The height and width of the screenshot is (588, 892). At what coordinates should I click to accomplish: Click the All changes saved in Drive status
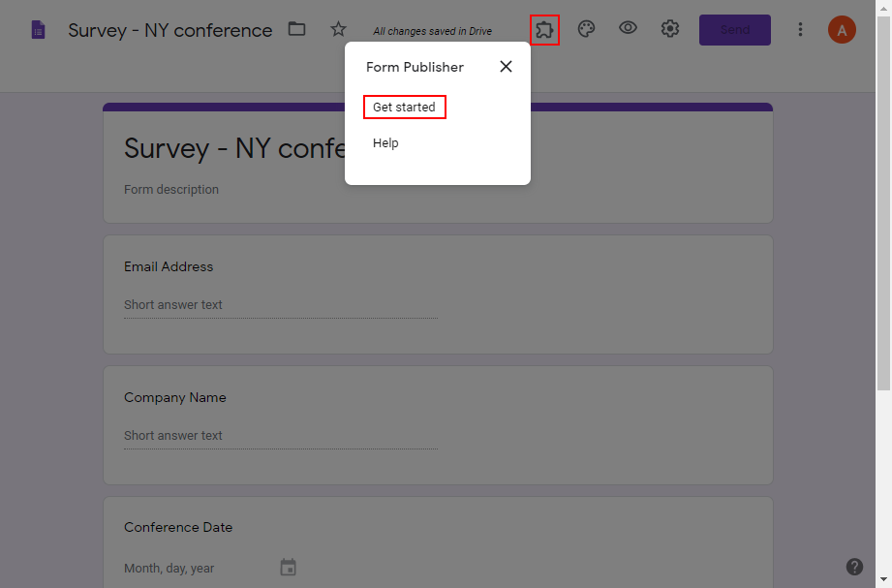tap(432, 31)
